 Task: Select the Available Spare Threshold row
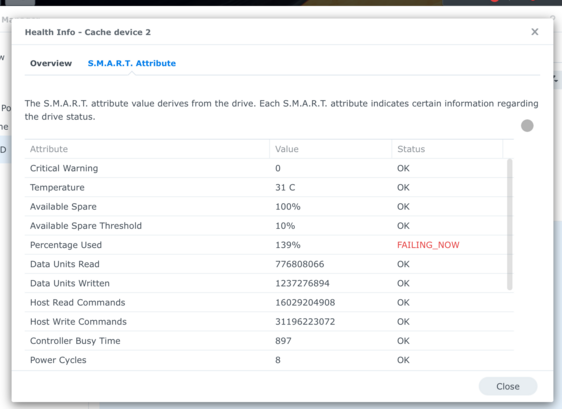pos(266,226)
